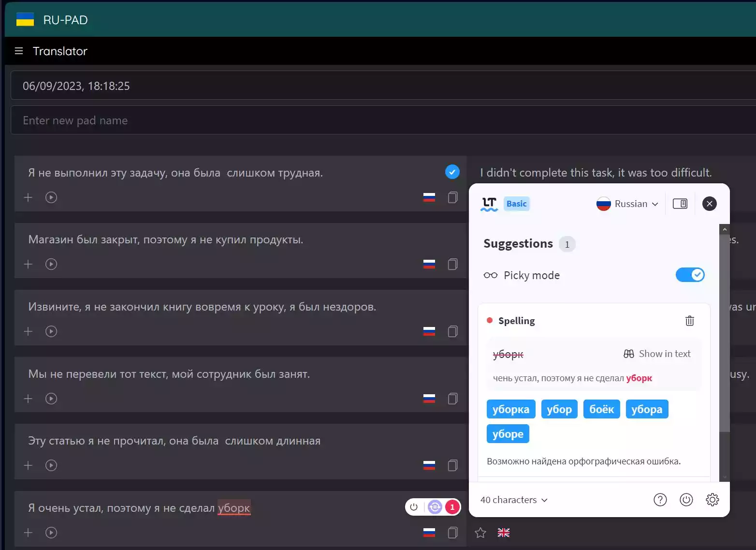Click the 'Basic' plan badge
Viewport: 756px width, 550px height.
517,204
